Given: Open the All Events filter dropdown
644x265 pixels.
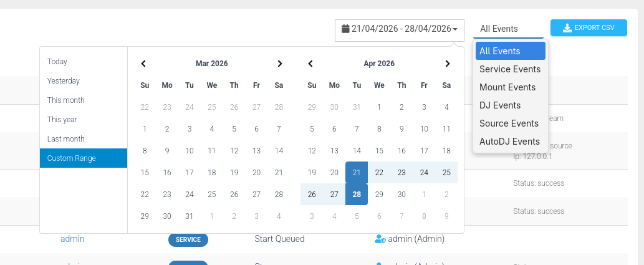Looking at the screenshot, I should [507, 29].
